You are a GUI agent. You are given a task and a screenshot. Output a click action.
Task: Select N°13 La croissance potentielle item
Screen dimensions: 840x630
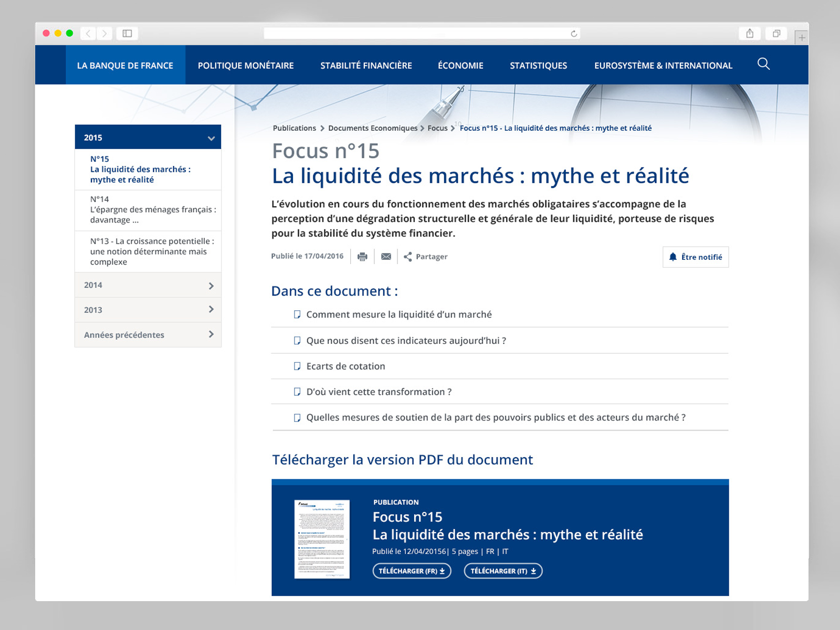(148, 251)
